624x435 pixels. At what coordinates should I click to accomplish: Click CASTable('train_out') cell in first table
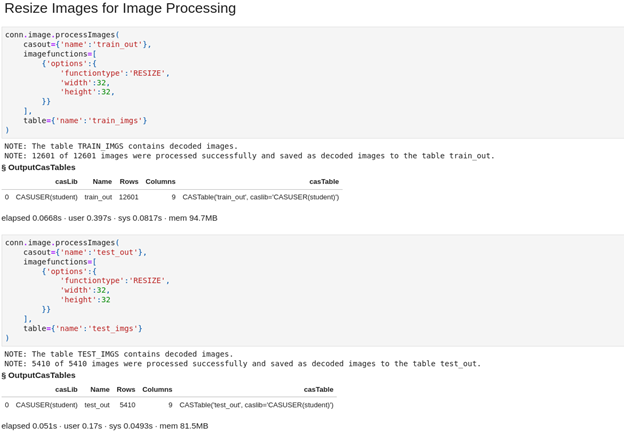pos(261,197)
